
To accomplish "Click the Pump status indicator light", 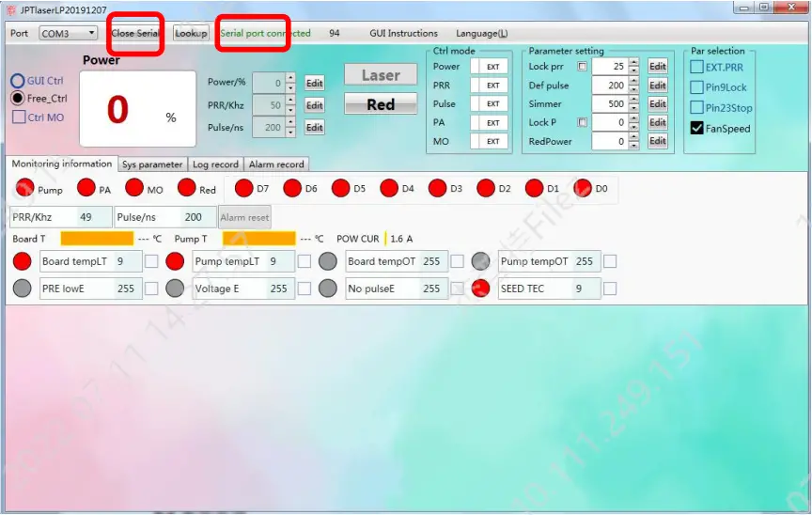I will 24,187.
